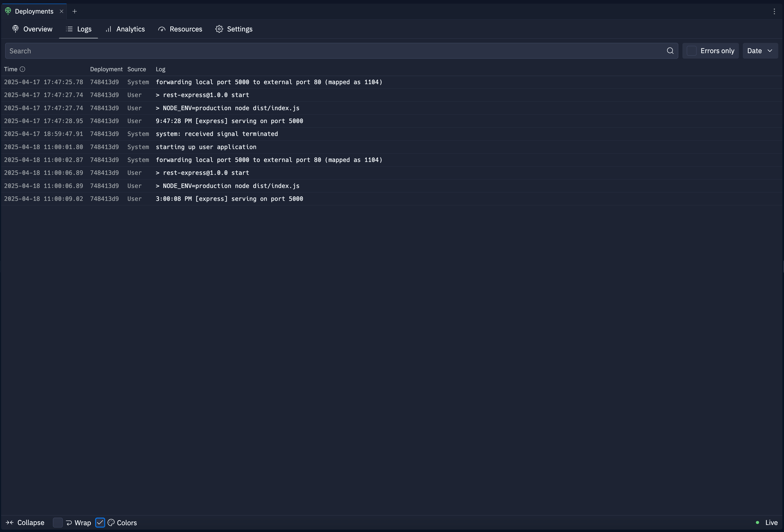Go to the Resources tab
This screenshot has width=784, height=532.
180,29
